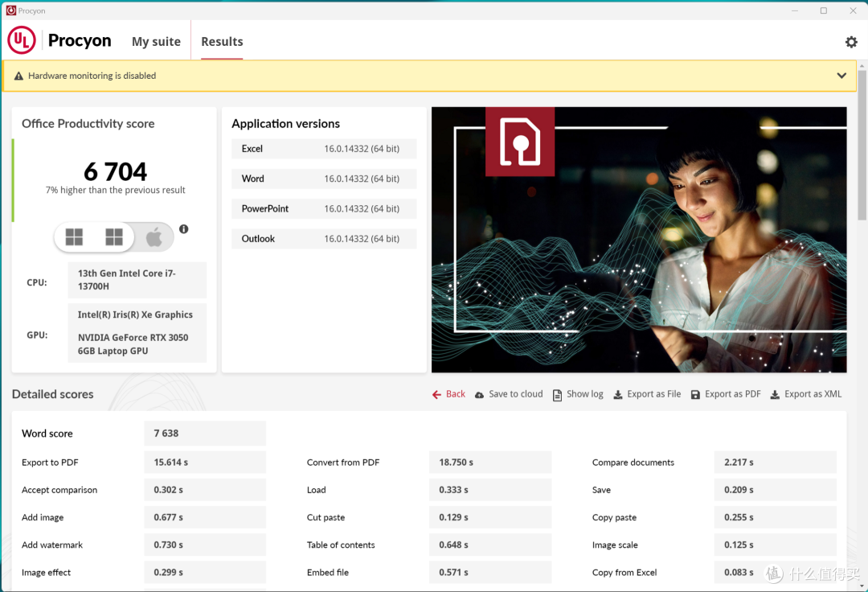
Task: Click the Export as XML download icon
Action: 775,394
